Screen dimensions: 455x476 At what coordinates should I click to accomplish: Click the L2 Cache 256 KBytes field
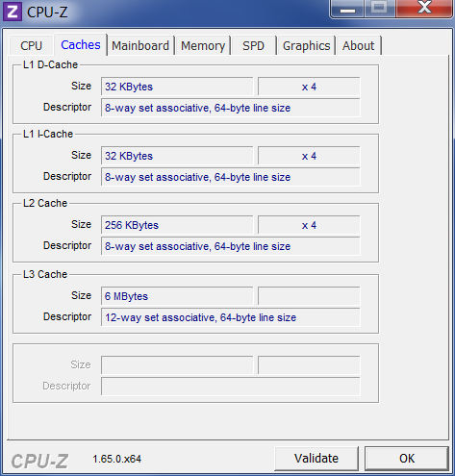177,225
